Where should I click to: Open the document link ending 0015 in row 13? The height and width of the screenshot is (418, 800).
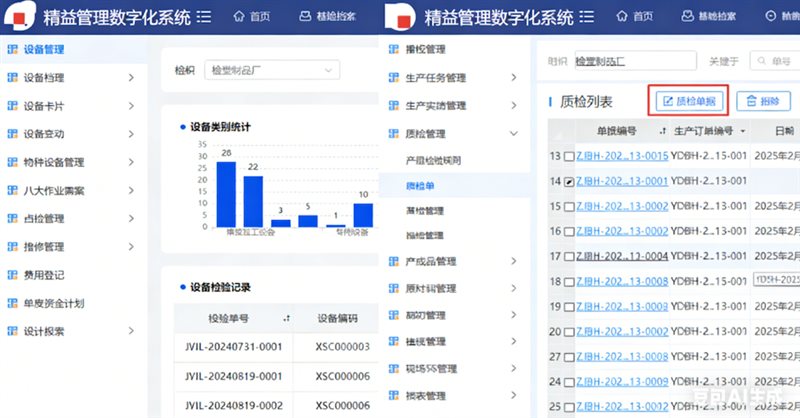[x=622, y=156]
